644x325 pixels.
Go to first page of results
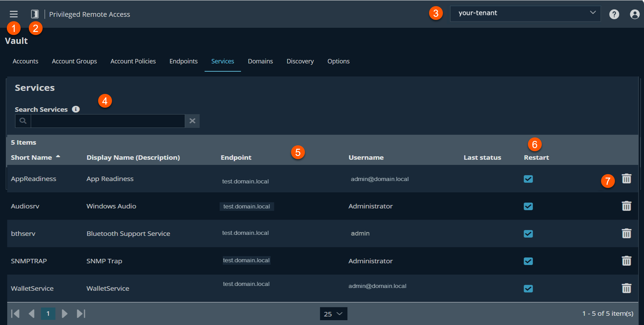pos(15,313)
